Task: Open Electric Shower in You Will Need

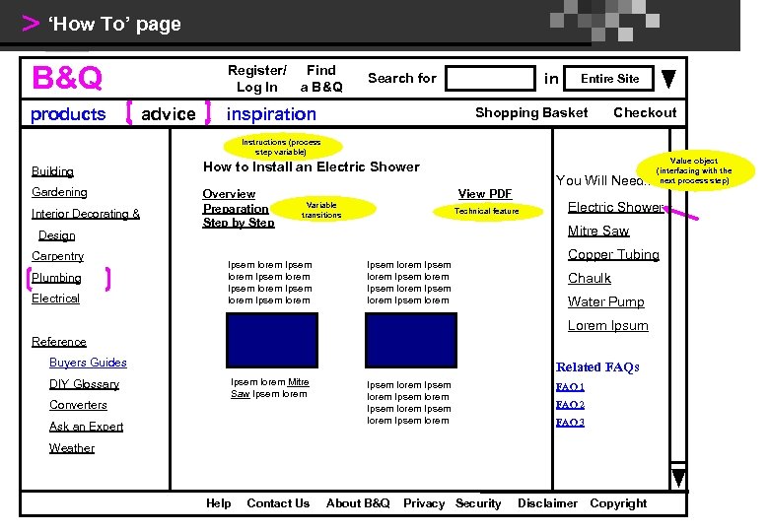Action: pyautogui.click(x=615, y=207)
